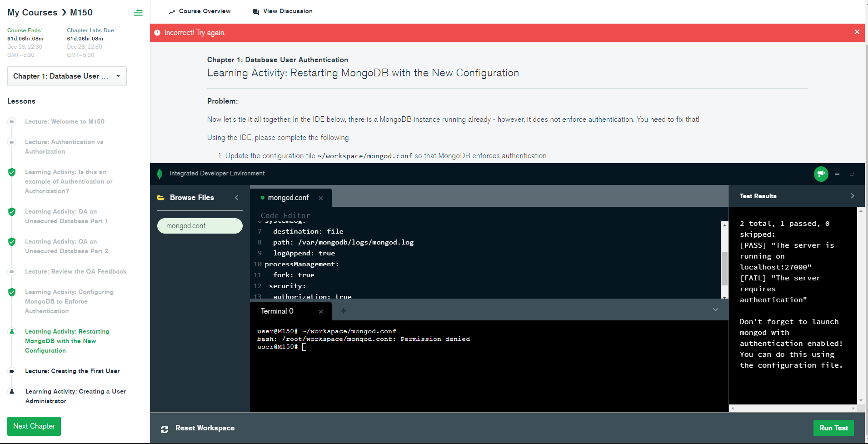This screenshot has height=444, width=868.
Task: Add a new terminal with plus icon
Action: (x=344, y=311)
